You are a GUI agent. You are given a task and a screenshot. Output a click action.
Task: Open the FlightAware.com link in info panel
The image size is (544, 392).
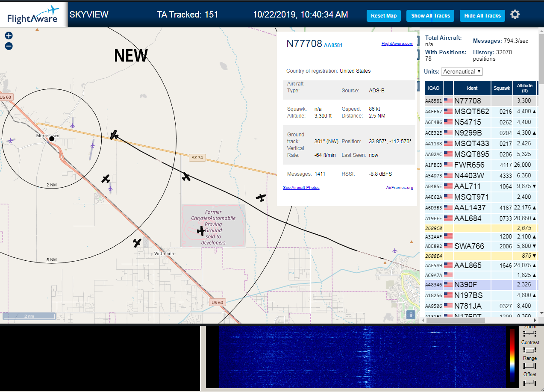click(x=397, y=44)
